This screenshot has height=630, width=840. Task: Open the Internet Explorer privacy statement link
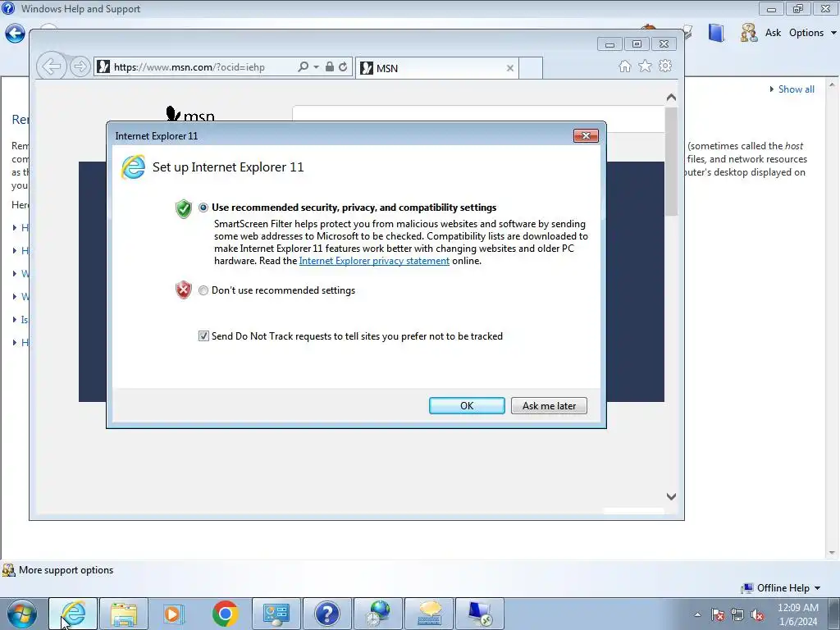[374, 261]
